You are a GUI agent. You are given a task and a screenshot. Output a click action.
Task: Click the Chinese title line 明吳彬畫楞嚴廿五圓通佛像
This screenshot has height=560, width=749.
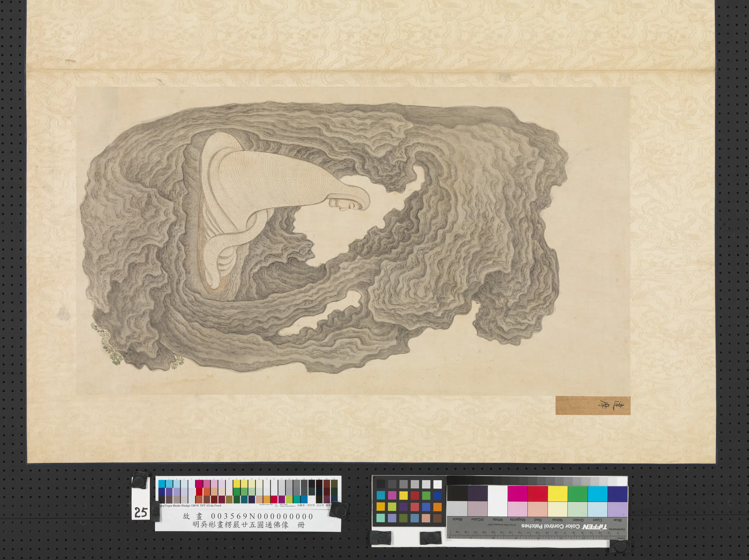[x=241, y=525]
